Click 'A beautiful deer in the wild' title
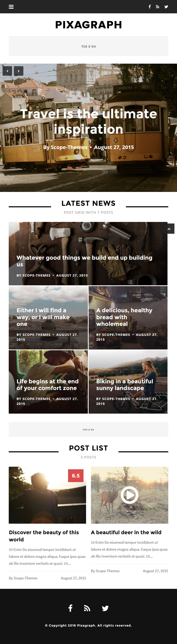 click(126, 532)
